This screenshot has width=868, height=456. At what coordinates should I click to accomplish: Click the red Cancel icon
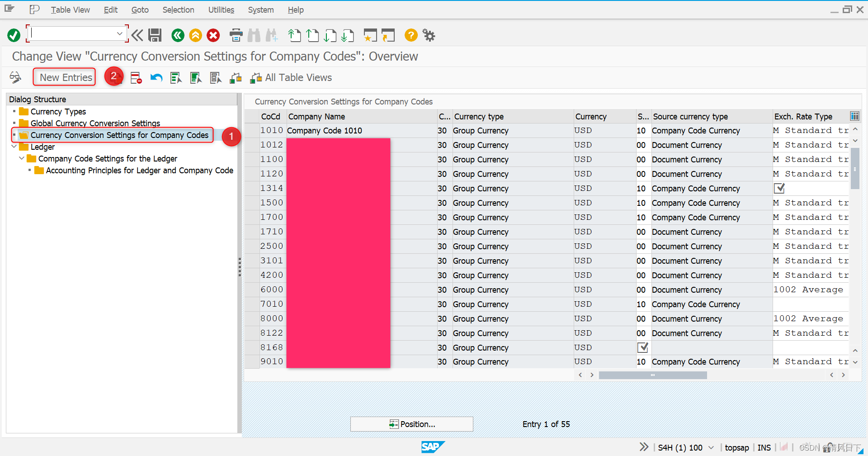pos(213,35)
